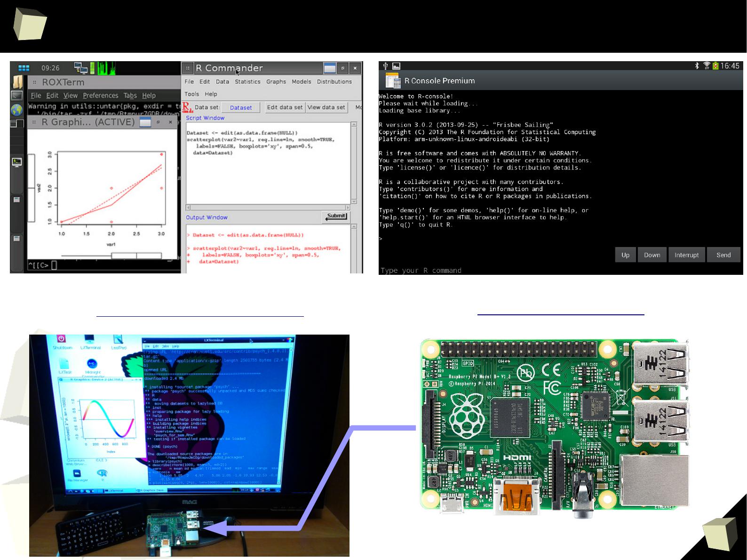The image size is (747, 560).
Task: Click the terminal monitor icon in left dock
Action: pos(17,163)
